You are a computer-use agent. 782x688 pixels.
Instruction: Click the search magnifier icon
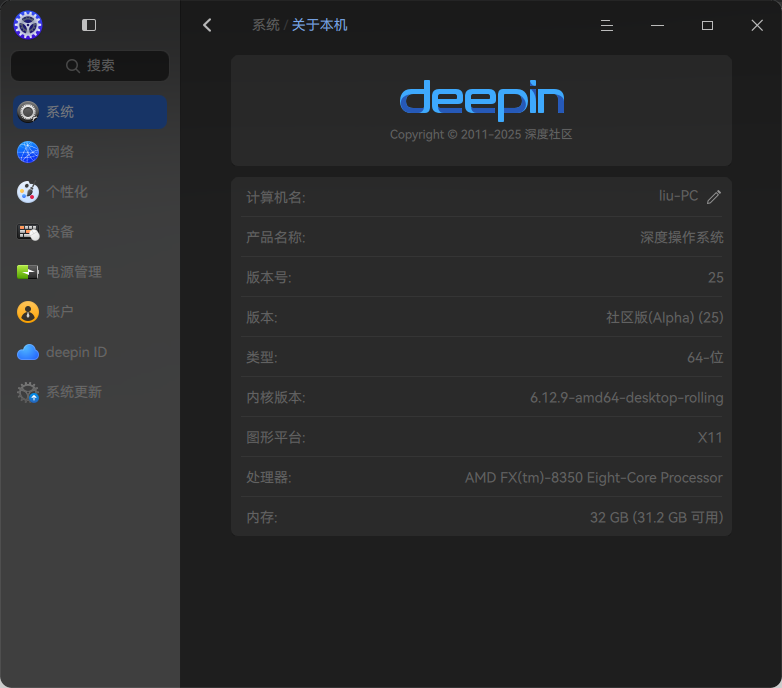tap(73, 66)
